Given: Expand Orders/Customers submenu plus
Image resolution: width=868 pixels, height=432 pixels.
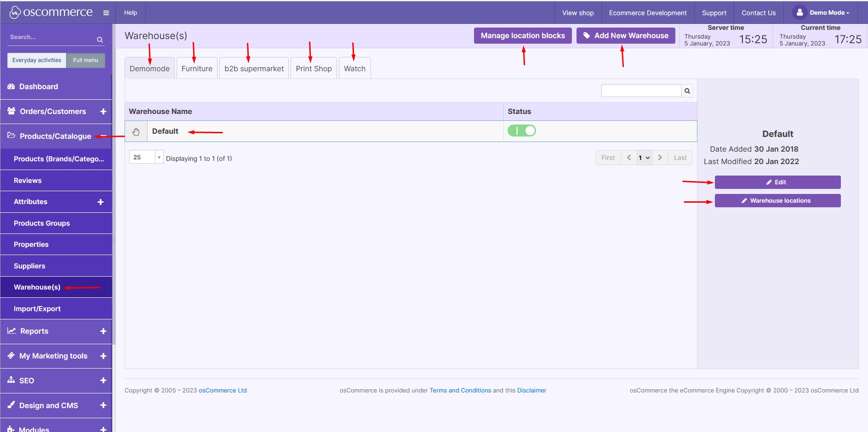Looking at the screenshot, I should click(x=103, y=112).
